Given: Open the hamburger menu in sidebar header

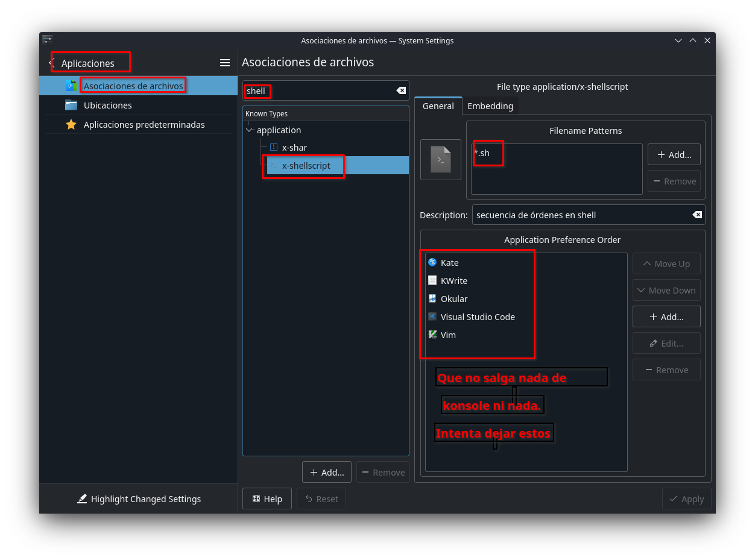Looking at the screenshot, I should (225, 63).
